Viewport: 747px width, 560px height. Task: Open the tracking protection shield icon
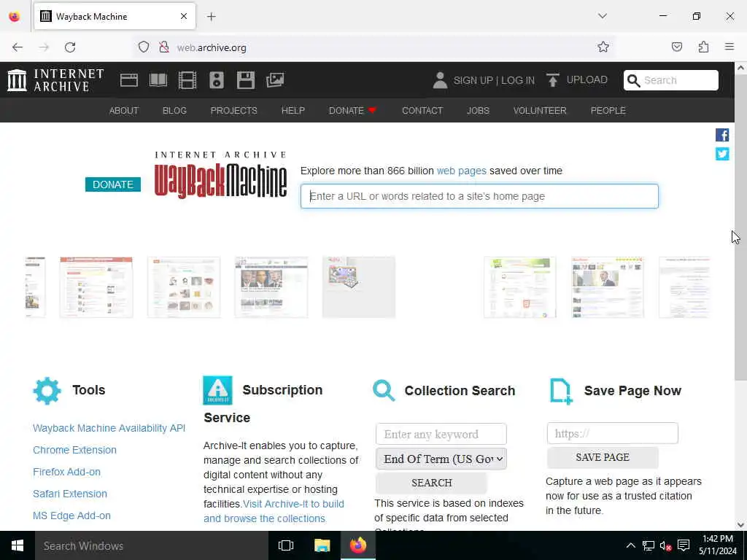(144, 47)
